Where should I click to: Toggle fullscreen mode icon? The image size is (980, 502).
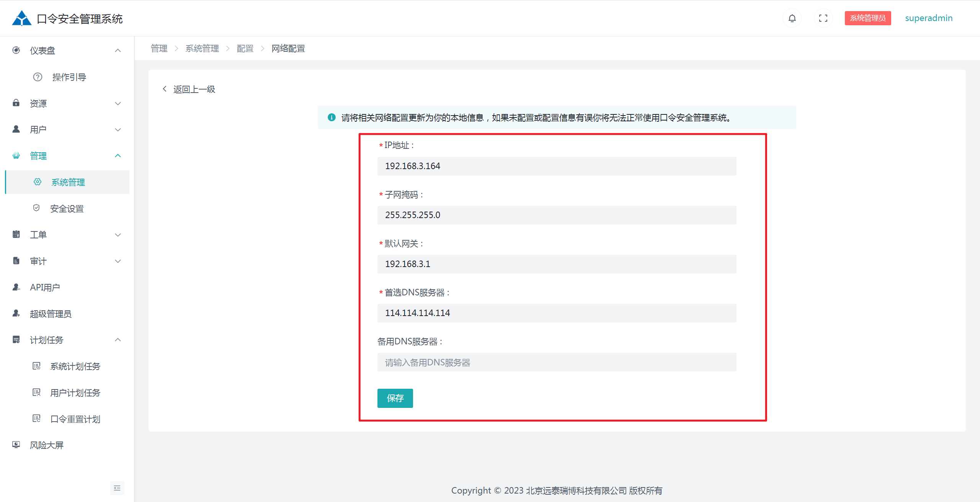[x=823, y=18]
